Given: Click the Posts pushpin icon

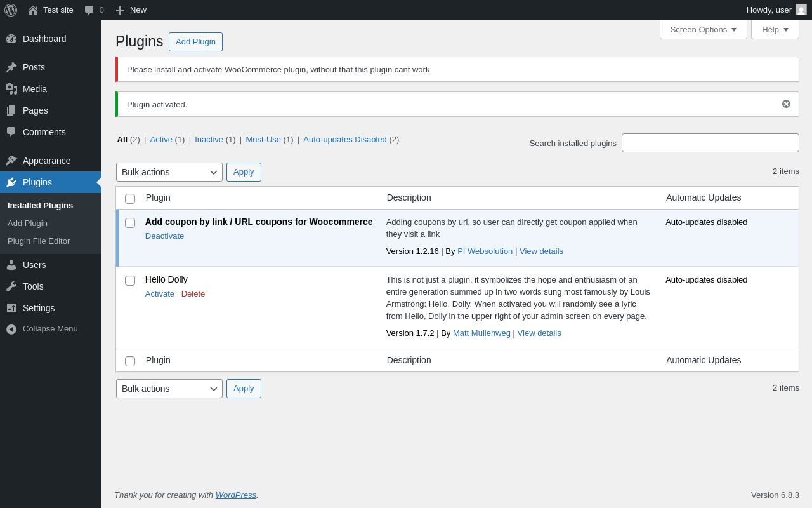Looking at the screenshot, I should tap(11, 67).
